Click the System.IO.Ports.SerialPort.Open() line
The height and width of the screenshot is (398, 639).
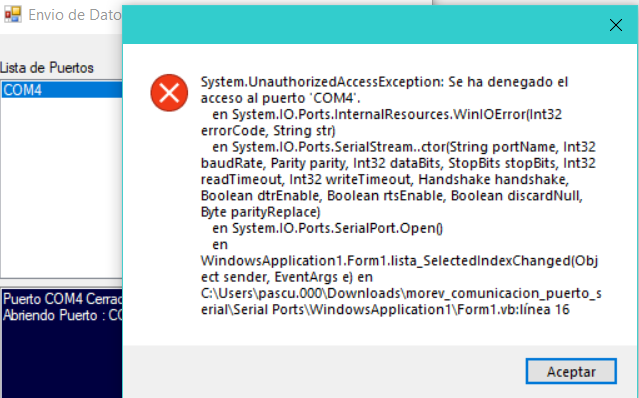[327, 228]
